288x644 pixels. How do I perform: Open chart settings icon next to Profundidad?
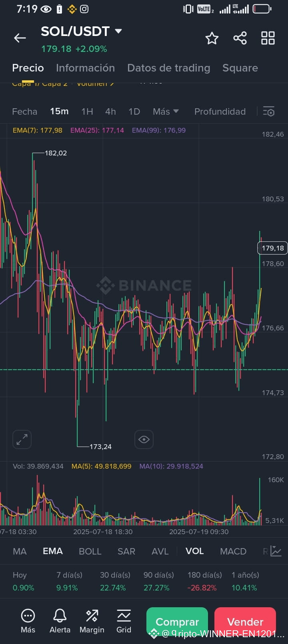(269, 111)
